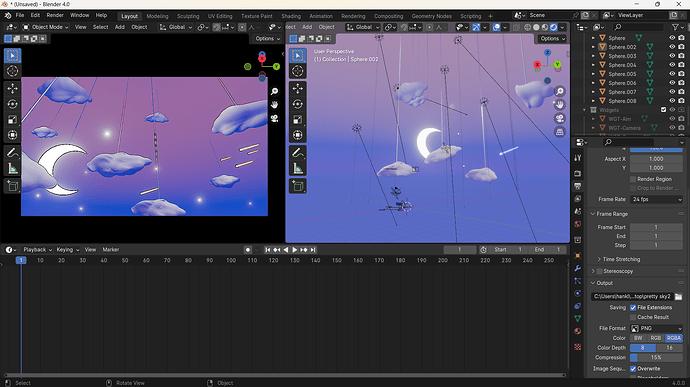The width and height of the screenshot is (690, 387).
Task: Open the Object Mode dropdown
Action: [x=46, y=27]
